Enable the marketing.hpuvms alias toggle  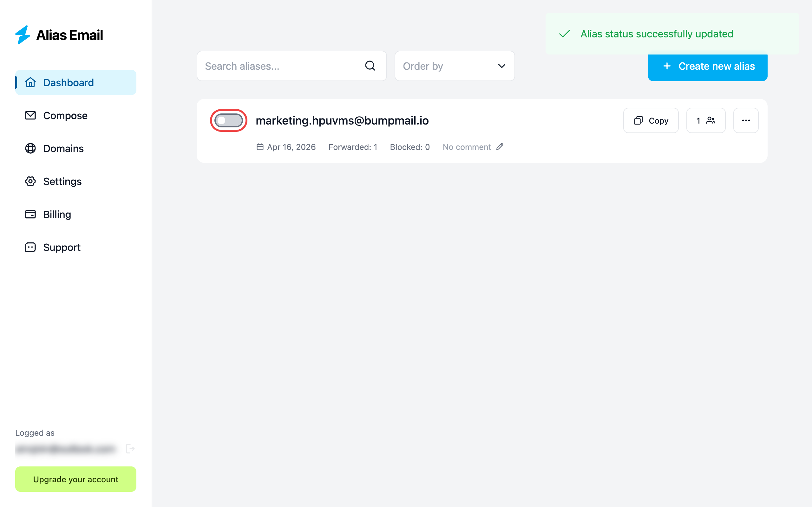pyautogui.click(x=228, y=120)
